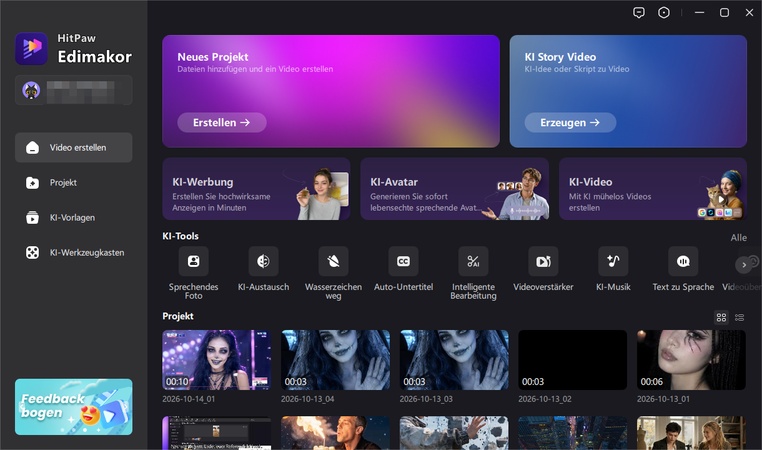Open black project thumbnail 2026-10-13_02
This screenshot has height=450, width=762.
click(x=572, y=360)
